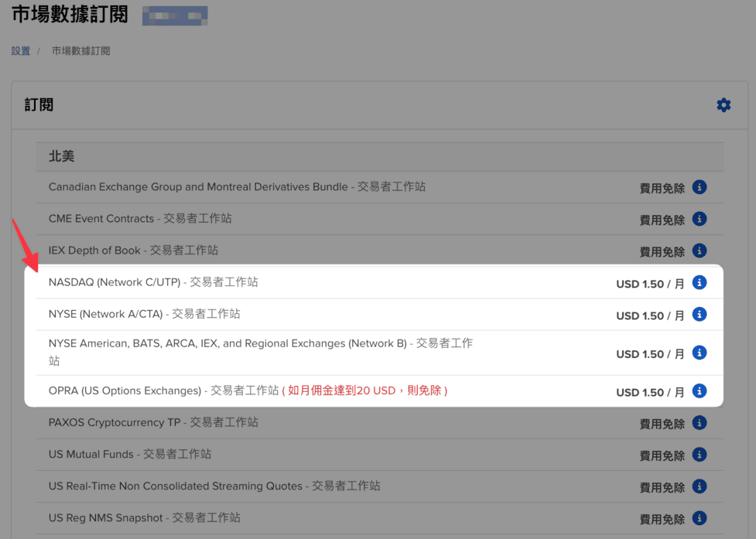The height and width of the screenshot is (539, 756).
Task: Click info icon for CME Event Contracts
Action: (699, 219)
